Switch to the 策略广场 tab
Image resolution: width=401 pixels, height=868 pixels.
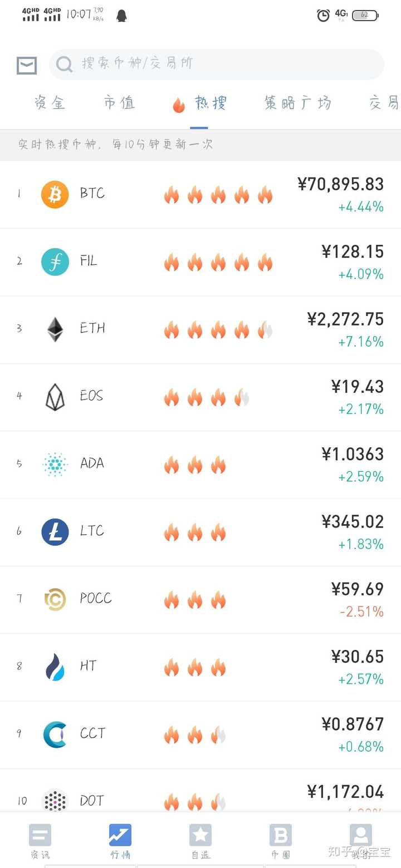click(297, 103)
